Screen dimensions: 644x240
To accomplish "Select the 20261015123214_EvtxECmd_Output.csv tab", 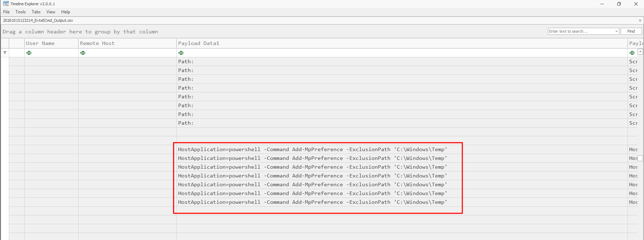I will click(x=38, y=20).
